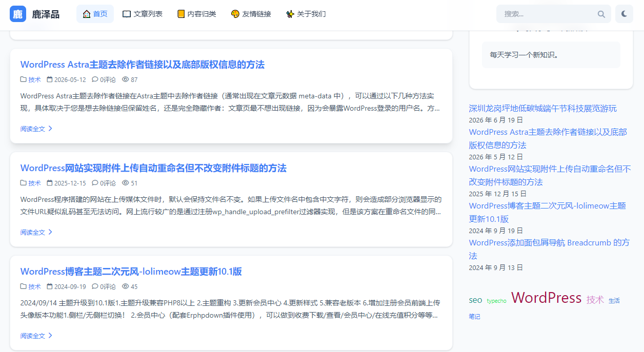Click the magnifier search icon
The width and height of the screenshot is (644, 352).
(x=601, y=14)
